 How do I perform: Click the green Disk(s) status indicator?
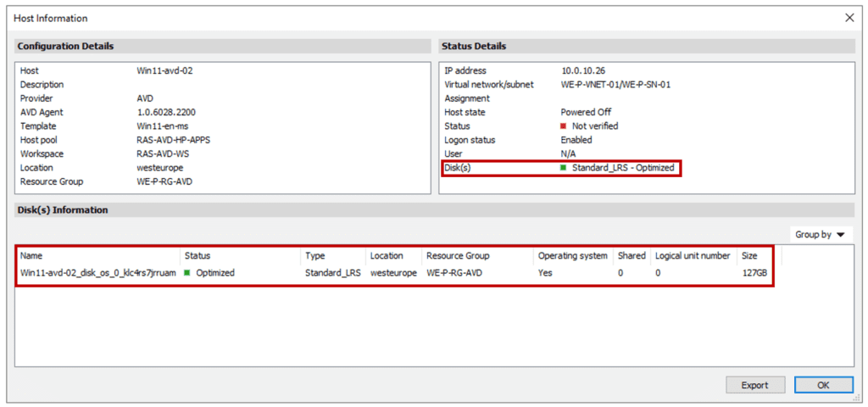pyautogui.click(x=564, y=168)
